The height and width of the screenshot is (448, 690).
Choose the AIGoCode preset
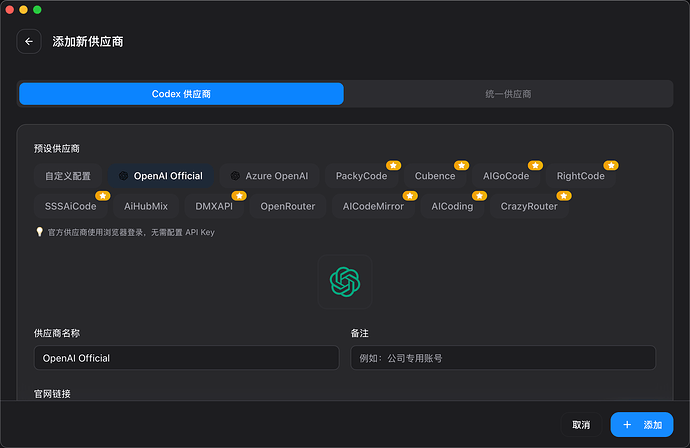[x=506, y=176]
